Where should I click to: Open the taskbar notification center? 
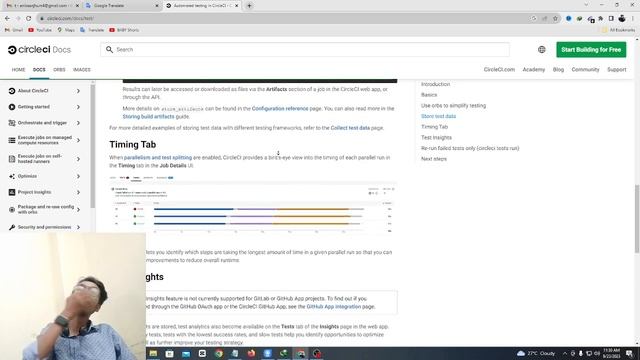point(629,353)
